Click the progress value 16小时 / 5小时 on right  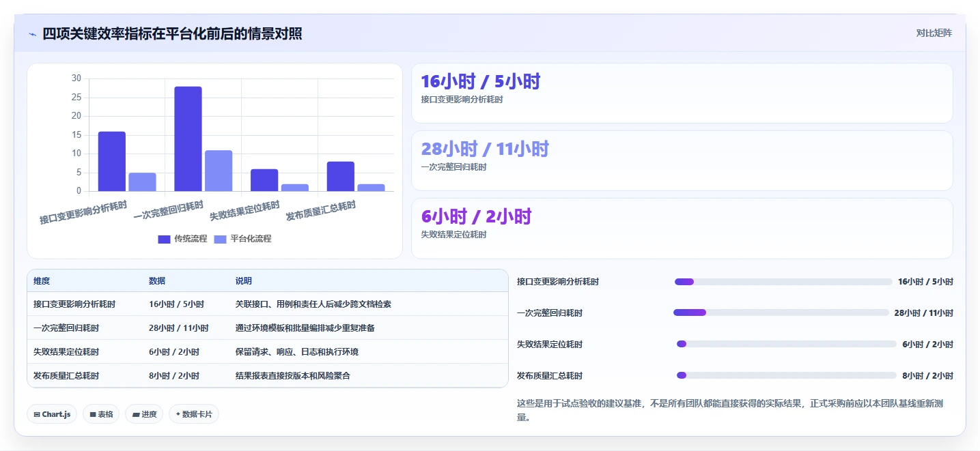(925, 282)
